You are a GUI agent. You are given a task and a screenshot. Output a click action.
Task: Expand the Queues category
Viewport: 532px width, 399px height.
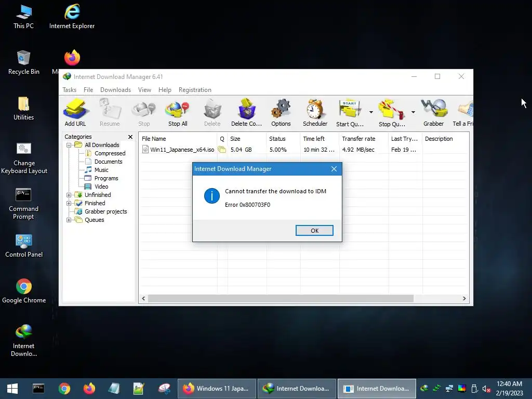[69, 220]
